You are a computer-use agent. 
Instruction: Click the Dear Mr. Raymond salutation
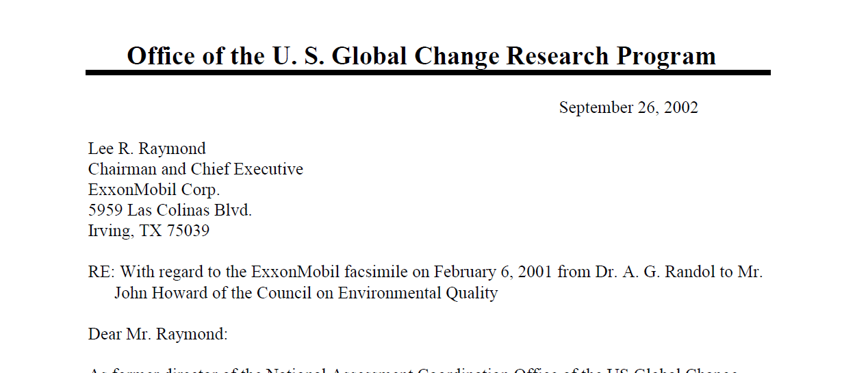pos(158,334)
